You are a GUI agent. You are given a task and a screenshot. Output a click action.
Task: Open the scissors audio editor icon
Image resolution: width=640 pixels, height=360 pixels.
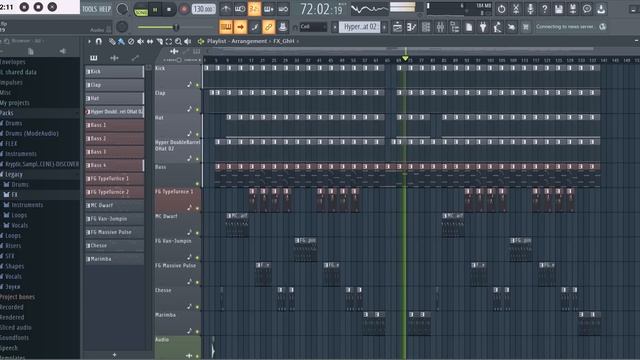[516, 9]
